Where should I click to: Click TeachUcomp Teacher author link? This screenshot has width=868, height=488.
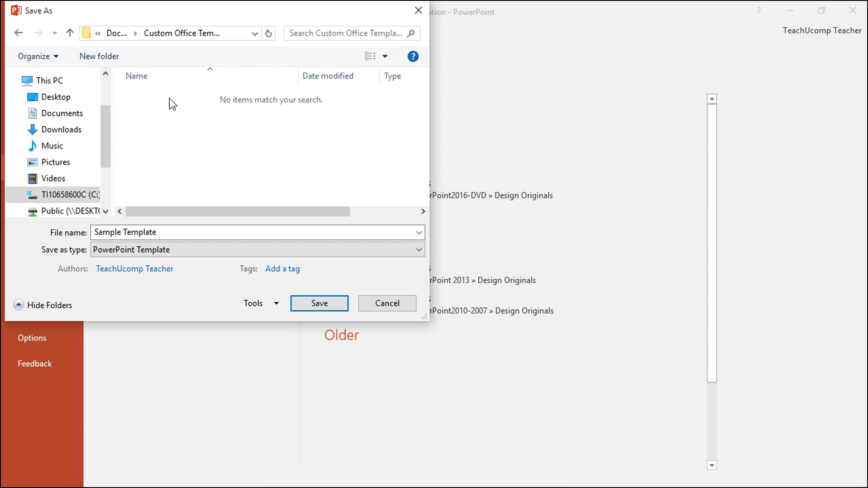pyautogui.click(x=134, y=268)
